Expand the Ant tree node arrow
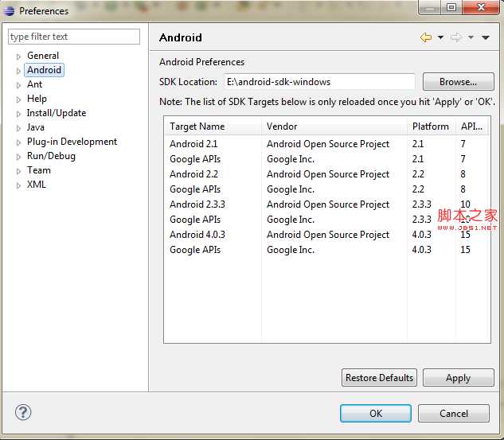Viewport: 504px width, 440px height. coord(18,85)
